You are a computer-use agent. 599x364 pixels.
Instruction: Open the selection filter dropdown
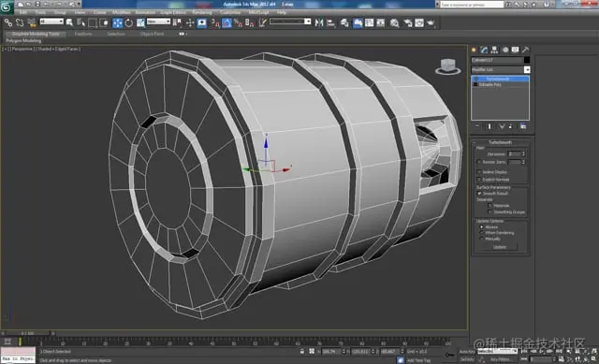pos(51,22)
